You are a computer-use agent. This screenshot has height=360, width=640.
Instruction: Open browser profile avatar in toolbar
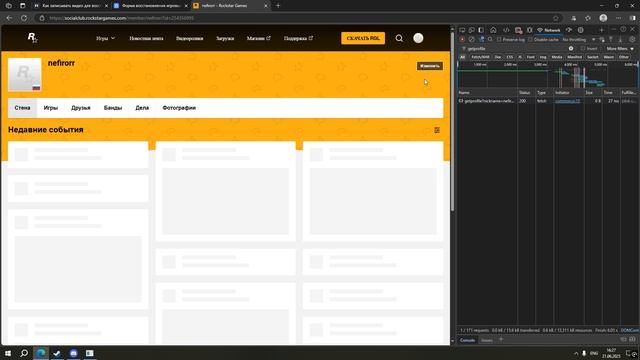603,18
